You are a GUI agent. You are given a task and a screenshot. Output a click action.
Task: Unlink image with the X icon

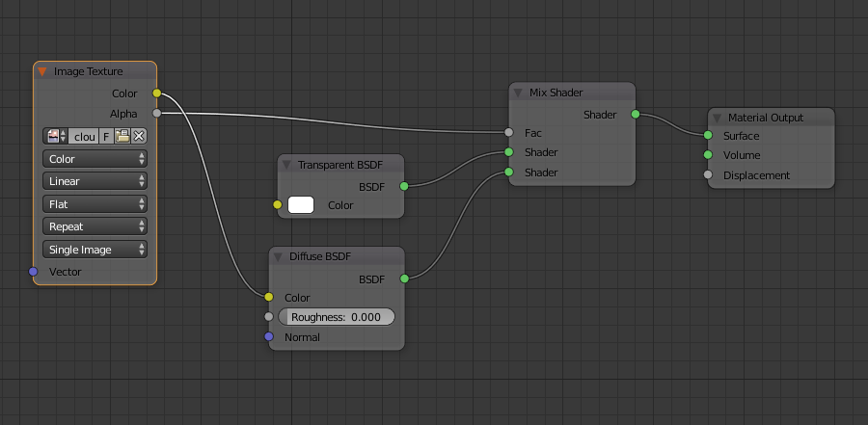[138, 136]
